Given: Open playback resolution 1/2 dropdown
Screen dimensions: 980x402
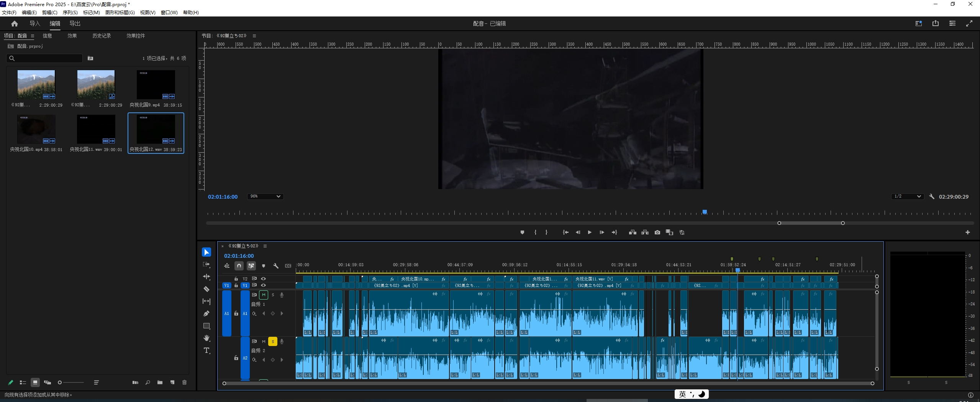Looking at the screenshot, I should pos(907,196).
